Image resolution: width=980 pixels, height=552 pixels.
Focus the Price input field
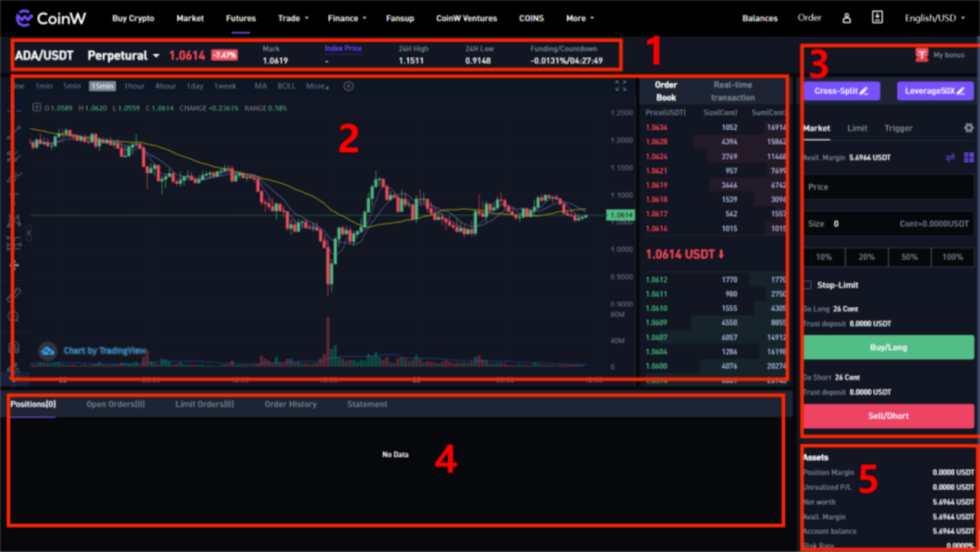point(888,187)
